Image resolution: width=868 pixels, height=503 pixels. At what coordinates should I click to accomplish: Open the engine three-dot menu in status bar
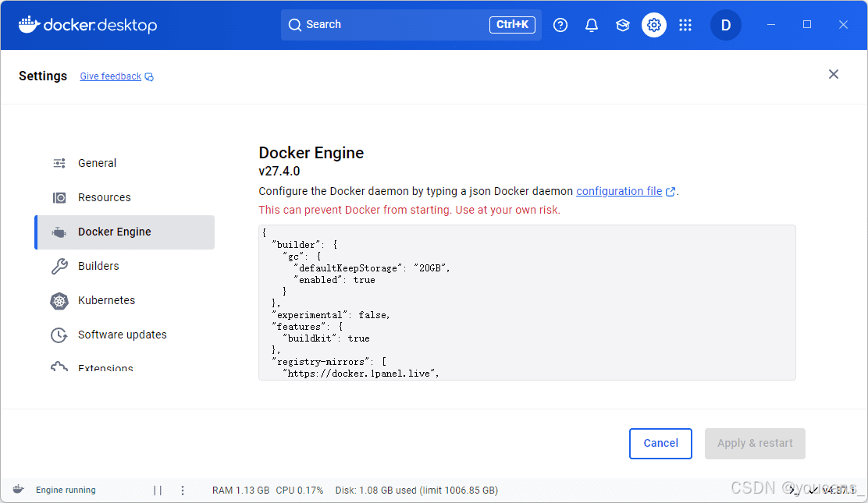click(183, 491)
